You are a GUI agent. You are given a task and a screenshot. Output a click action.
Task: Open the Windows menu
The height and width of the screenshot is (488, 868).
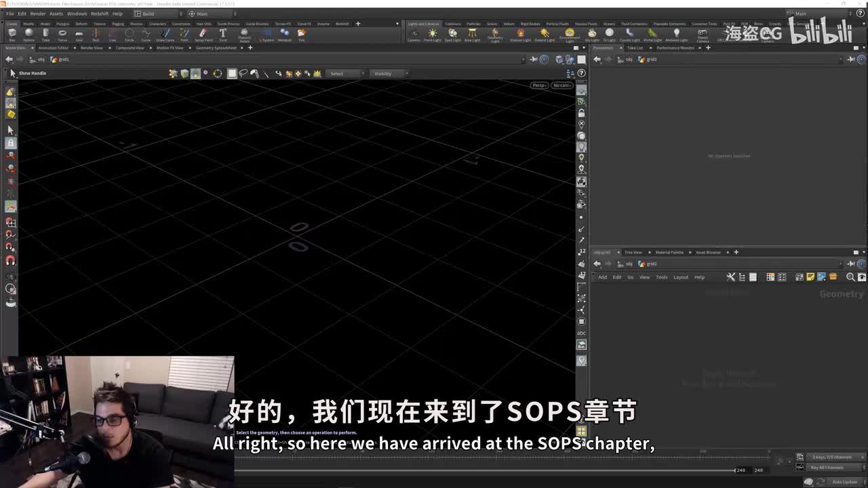pyautogui.click(x=77, y=14)
